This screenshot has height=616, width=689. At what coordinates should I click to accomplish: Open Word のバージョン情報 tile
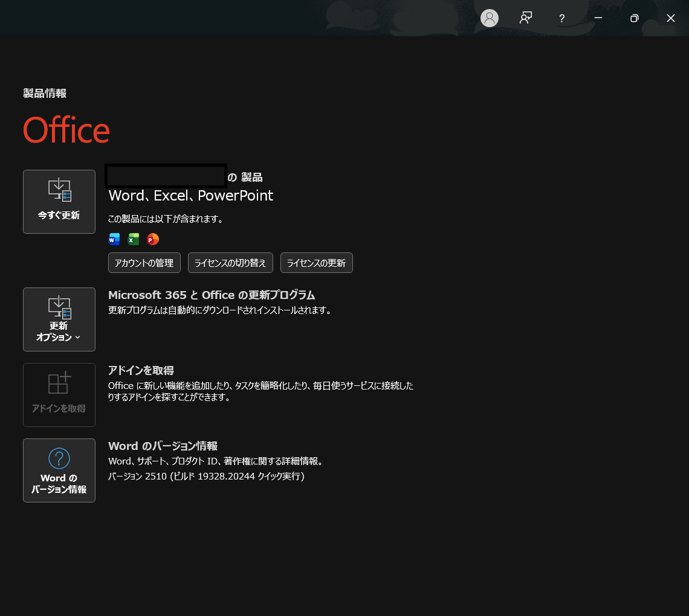59,470
